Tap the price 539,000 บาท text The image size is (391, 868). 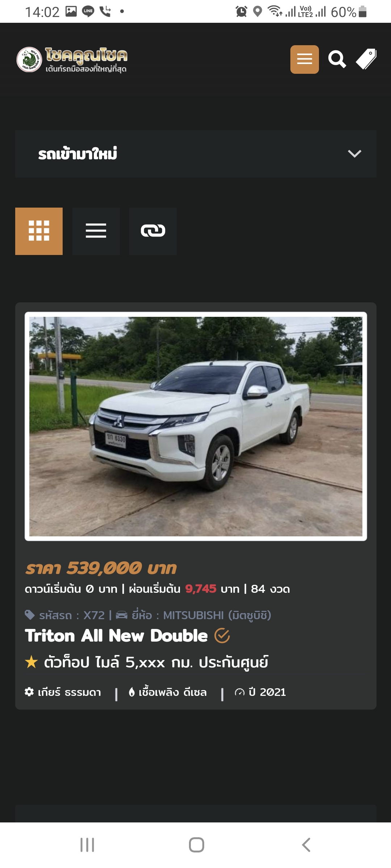point(101,568)
